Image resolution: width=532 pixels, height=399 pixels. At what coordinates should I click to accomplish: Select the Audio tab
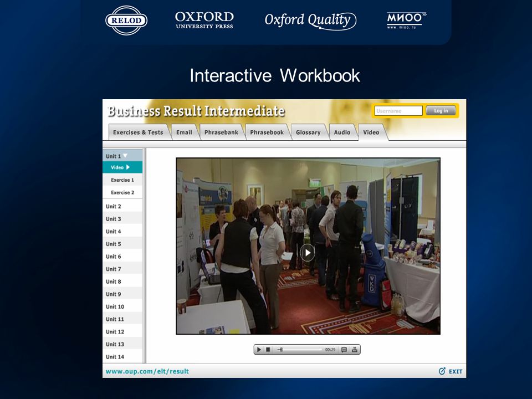(342, 132)
